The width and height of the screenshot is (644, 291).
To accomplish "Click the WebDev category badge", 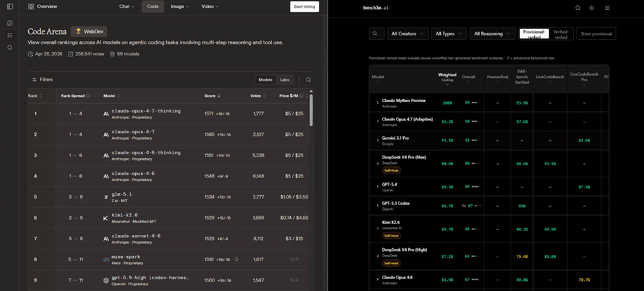I will point(89,31).
